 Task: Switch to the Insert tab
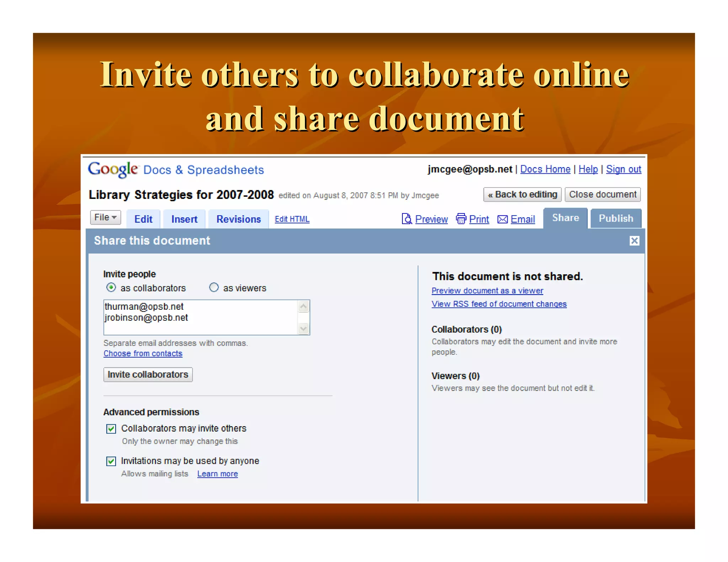point(184,219)
